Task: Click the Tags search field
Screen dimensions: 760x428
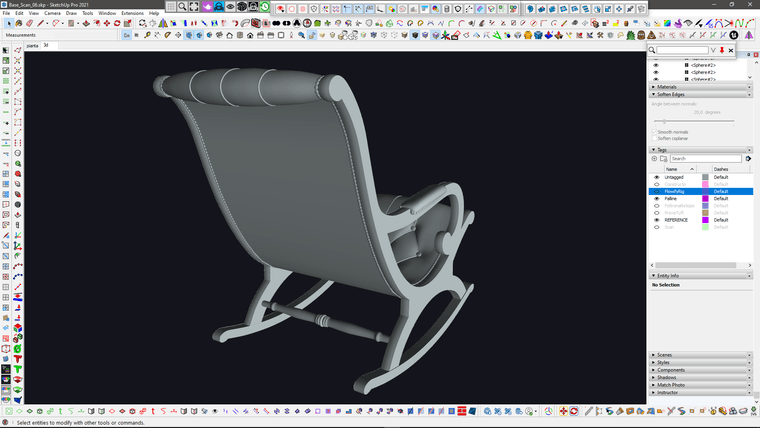Action: coord(705,158)
